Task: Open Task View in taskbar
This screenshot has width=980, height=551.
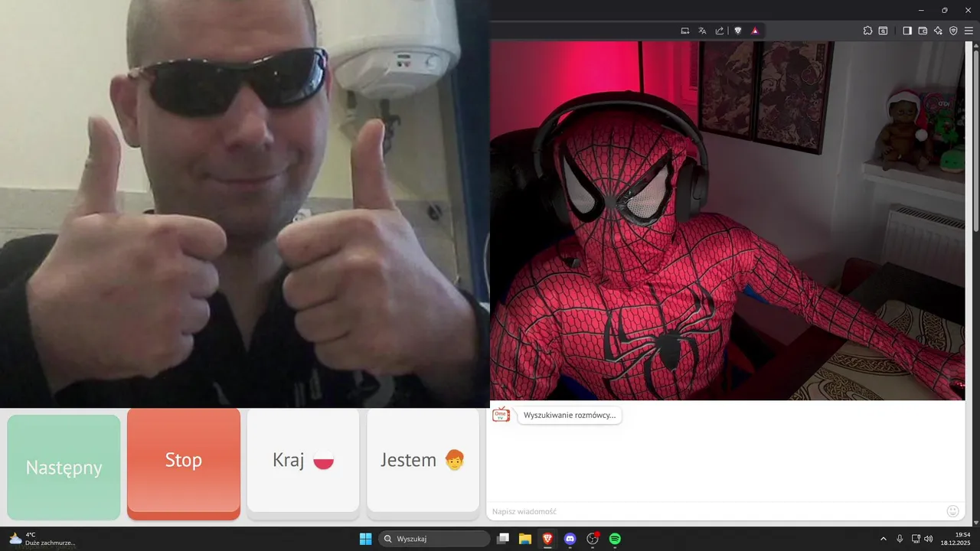Action: tap(503, 539)
